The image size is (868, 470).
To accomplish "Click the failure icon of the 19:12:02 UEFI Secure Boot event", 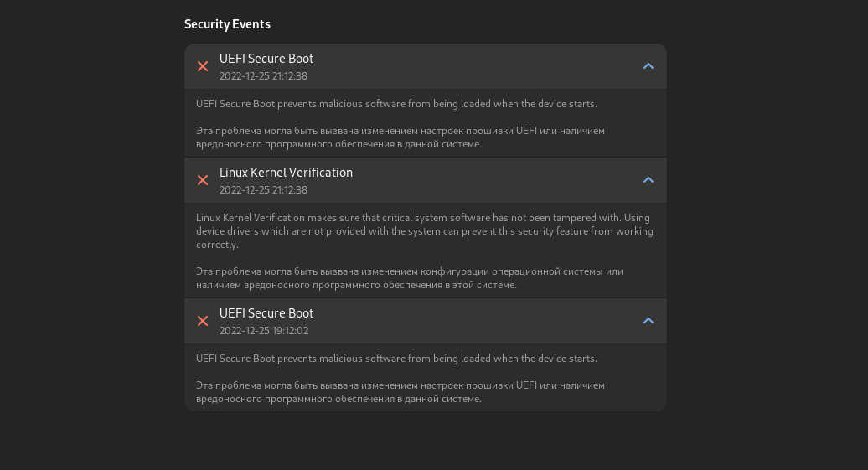I will [x=203, y=321].
